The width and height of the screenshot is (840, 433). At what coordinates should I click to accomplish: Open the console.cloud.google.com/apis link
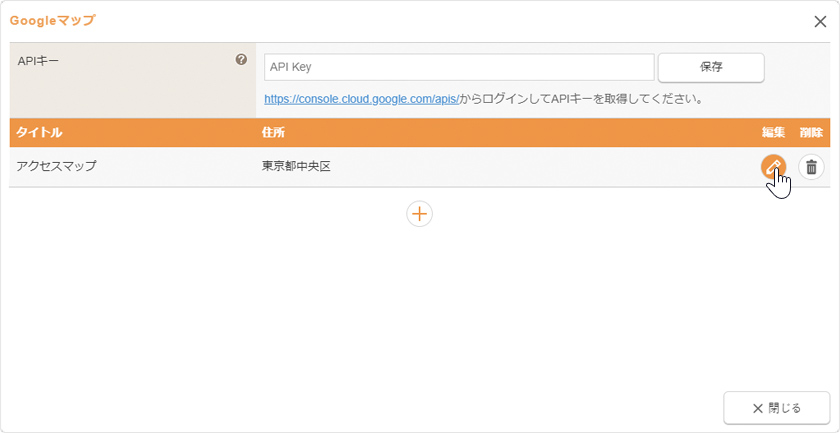361,99
